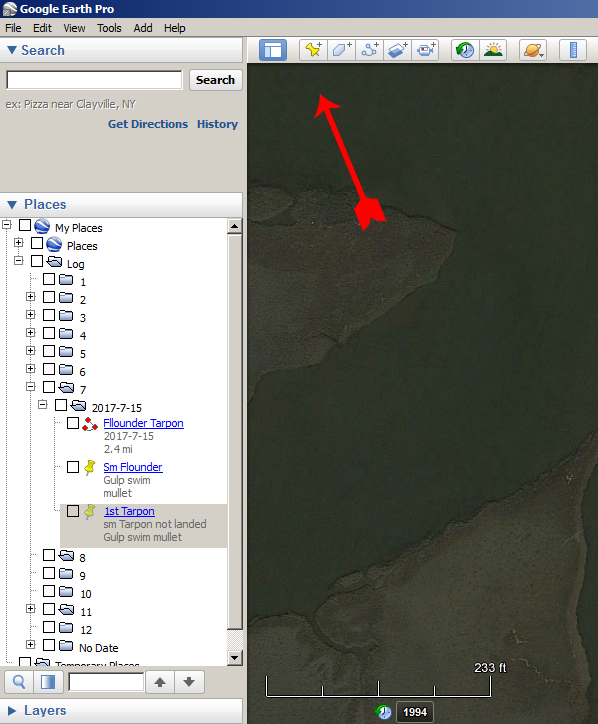Open the search History link
The image size is (598, 724).
pos(217,124)
